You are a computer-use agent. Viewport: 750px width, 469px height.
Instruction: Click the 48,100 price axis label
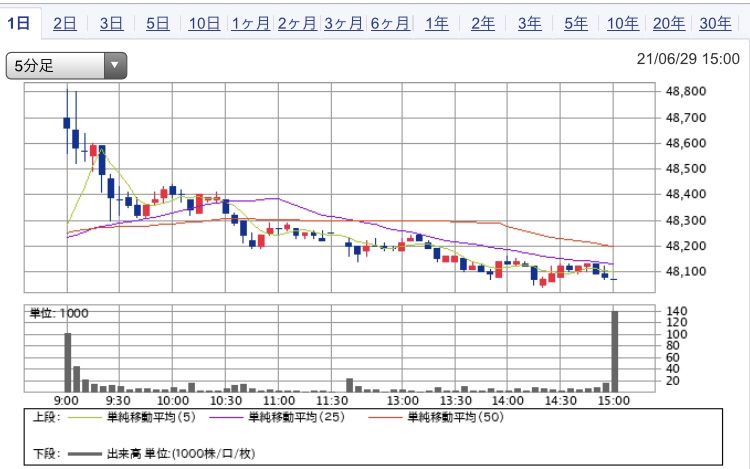[685, 271]
